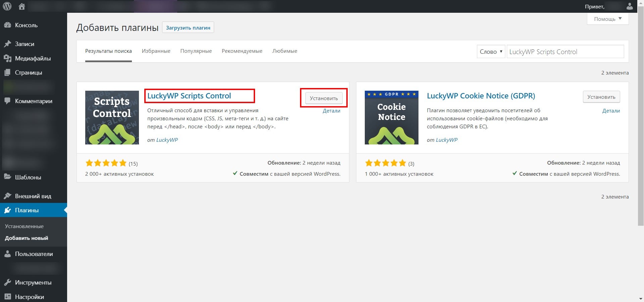Open Настройки in sidebar

[29, 297]
